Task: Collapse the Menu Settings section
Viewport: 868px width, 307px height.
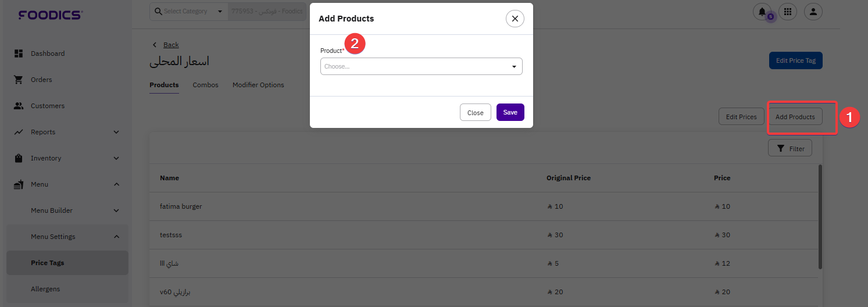Action: 116,237
